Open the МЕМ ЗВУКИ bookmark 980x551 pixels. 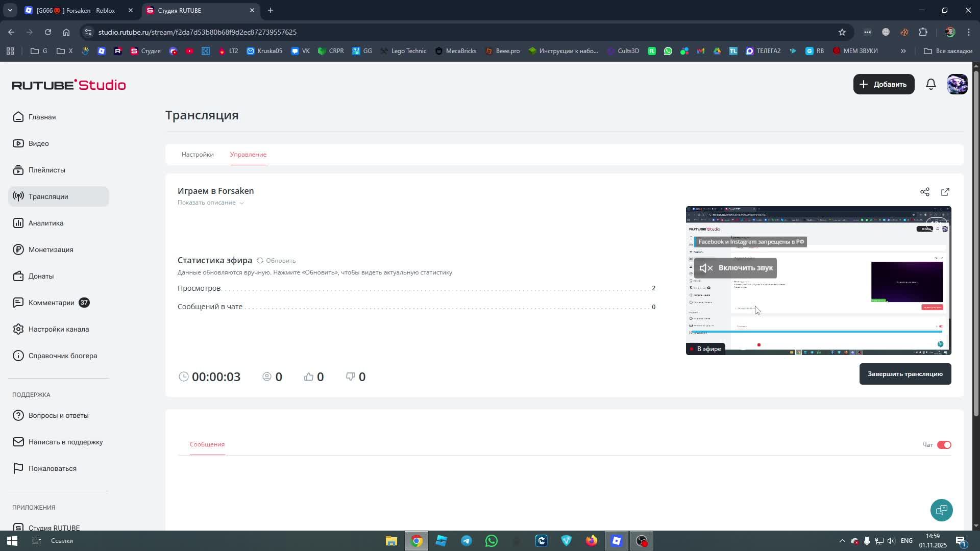[855, 51]
